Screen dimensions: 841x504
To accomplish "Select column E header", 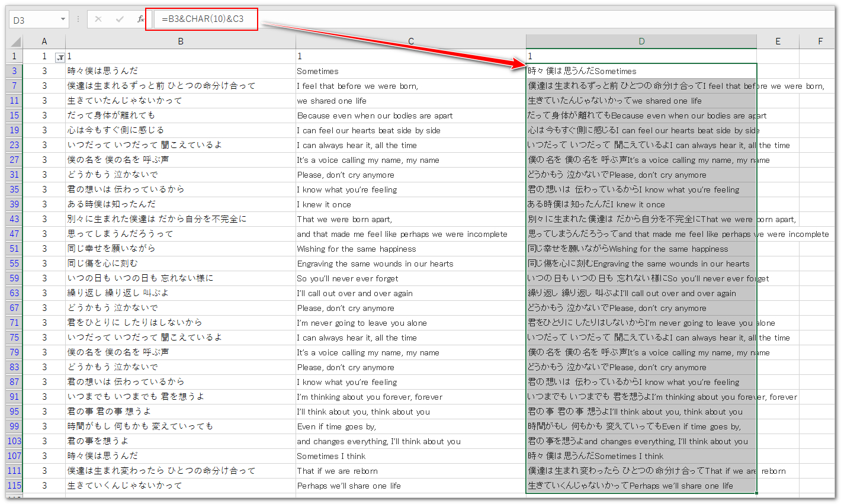I will tap(778, 41).
